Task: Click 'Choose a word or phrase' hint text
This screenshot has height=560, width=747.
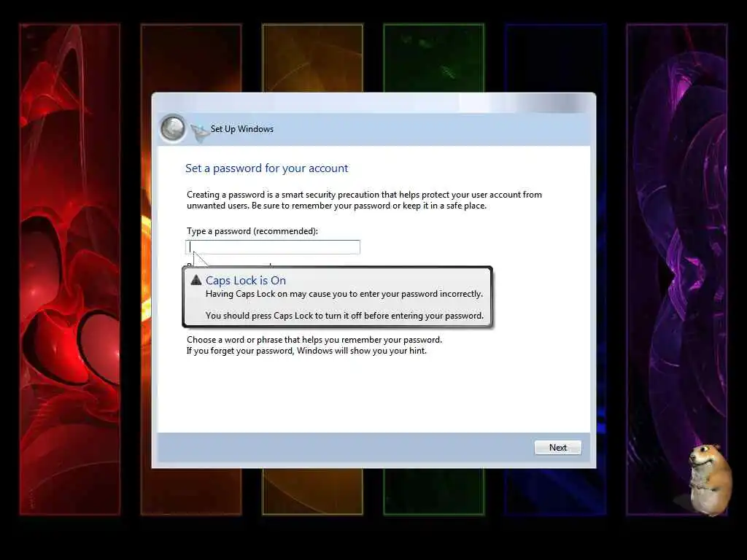Action: pos(314,340)
